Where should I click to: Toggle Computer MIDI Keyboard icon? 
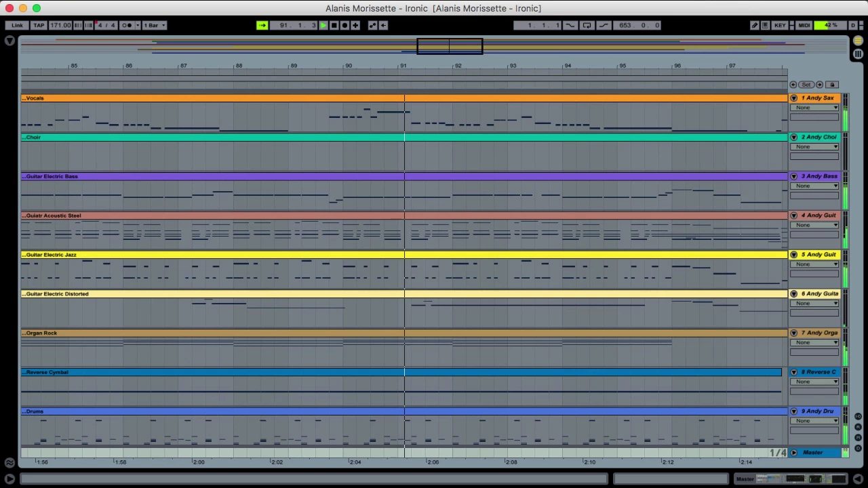click(x=765, y=25)
